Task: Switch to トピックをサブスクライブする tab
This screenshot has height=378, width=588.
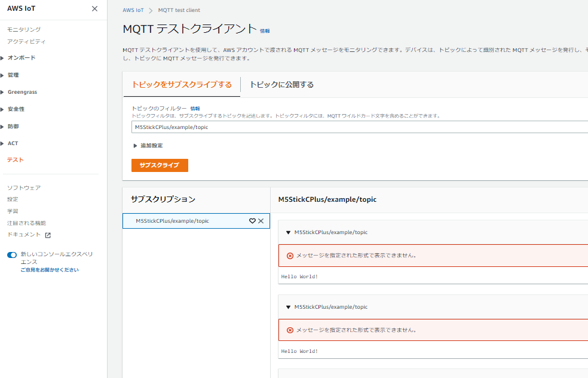Action: [182, 85]
